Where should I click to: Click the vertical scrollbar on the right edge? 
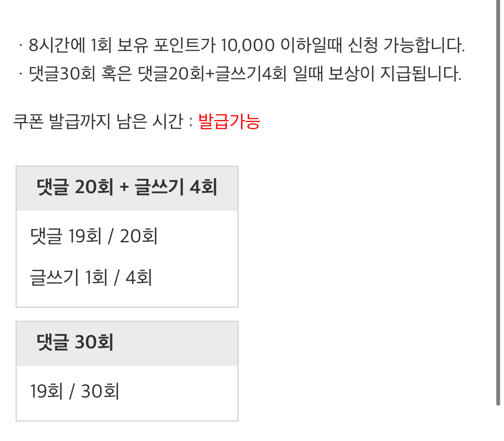click(x=498, y=203)
